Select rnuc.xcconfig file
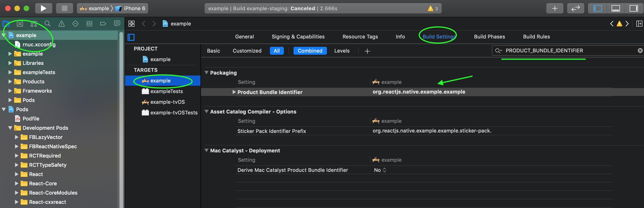The image size is (644, 208). pyautogui.click(x=35, y=44)
